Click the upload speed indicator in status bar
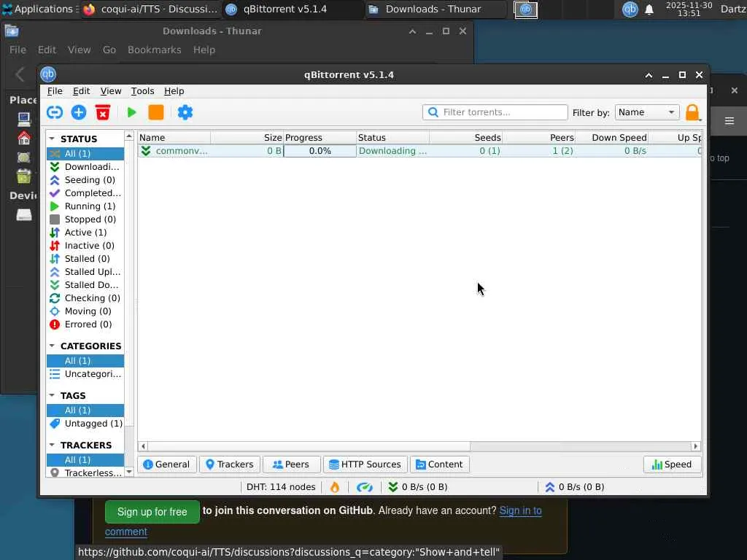The width and height of the screenshot is (747, 560). coord(574,486)
